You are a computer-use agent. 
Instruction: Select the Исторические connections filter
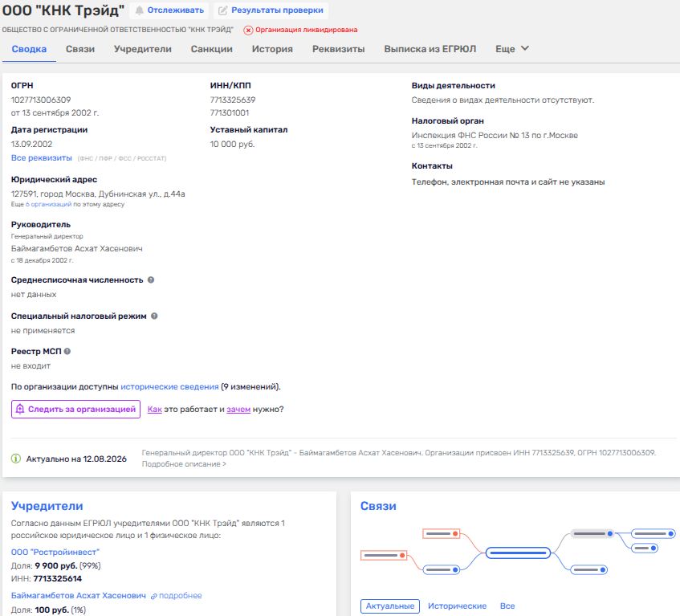click(x=457, y=606)
